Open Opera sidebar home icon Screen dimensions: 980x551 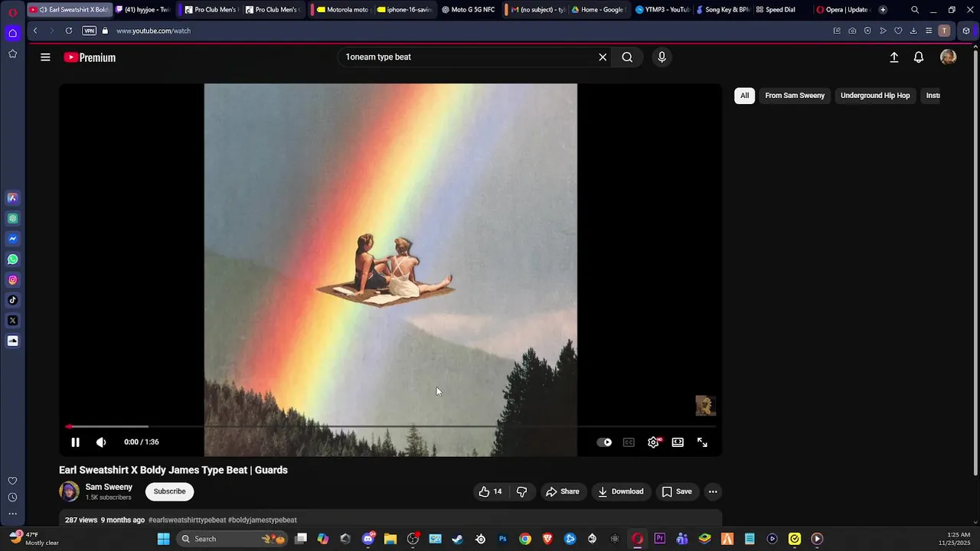tap(13, 33)
